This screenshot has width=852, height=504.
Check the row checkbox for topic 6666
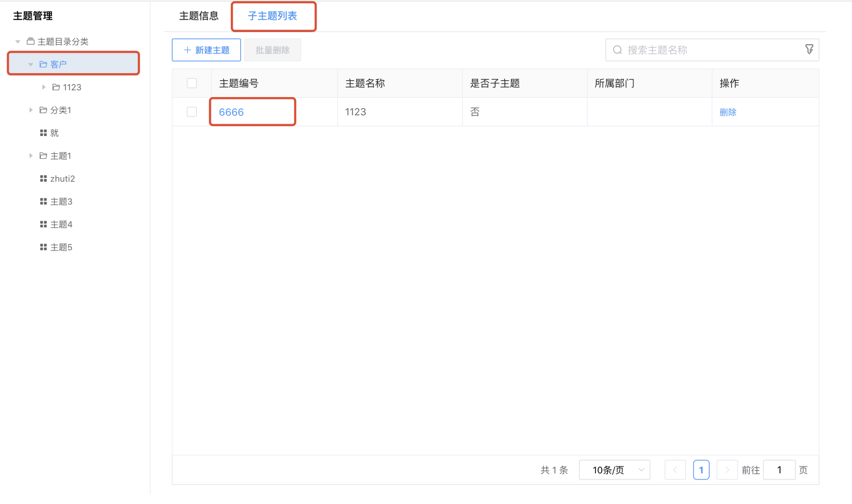pos(191,112)
